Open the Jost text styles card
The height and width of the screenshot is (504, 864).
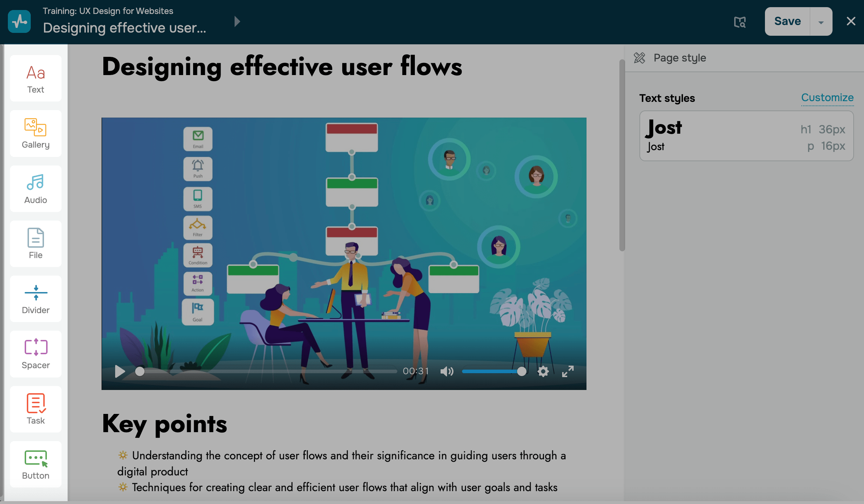[x=746, y=136]
